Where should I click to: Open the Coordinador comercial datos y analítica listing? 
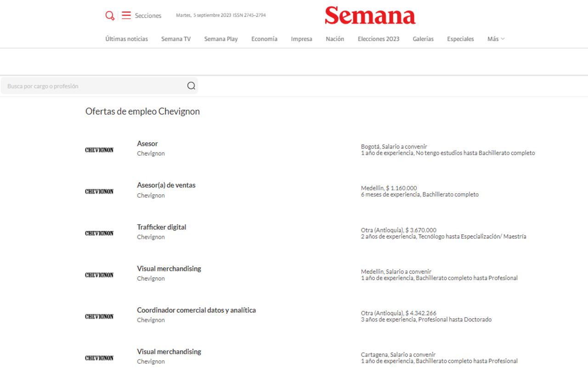click(197, 310)
